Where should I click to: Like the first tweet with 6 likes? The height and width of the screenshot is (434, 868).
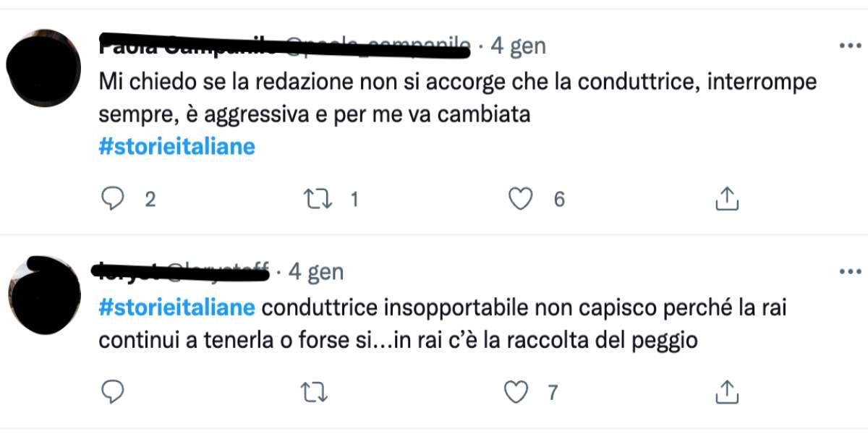click(520, 198)
